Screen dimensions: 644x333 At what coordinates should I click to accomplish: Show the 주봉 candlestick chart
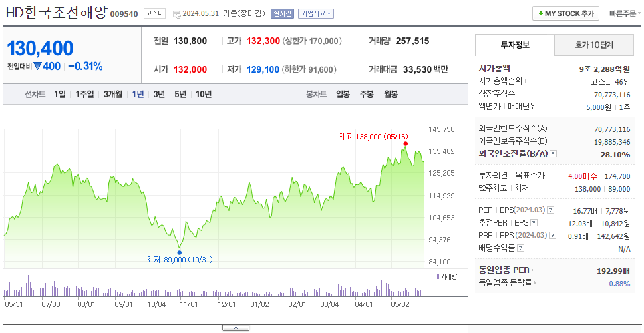367,94
